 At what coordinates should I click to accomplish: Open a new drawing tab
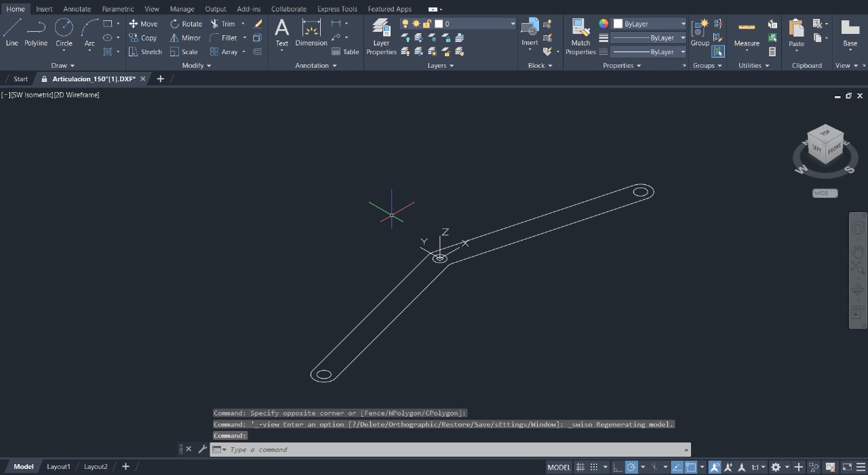[x=160, y=79]
